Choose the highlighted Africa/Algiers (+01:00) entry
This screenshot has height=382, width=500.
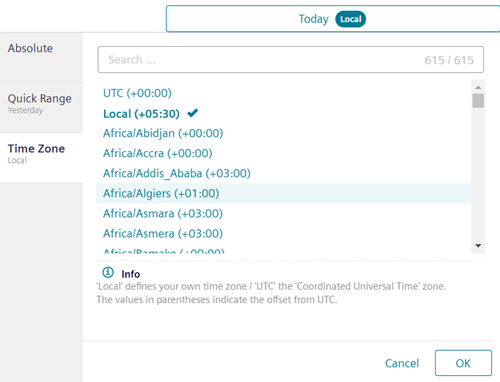[x=284, y=193]
